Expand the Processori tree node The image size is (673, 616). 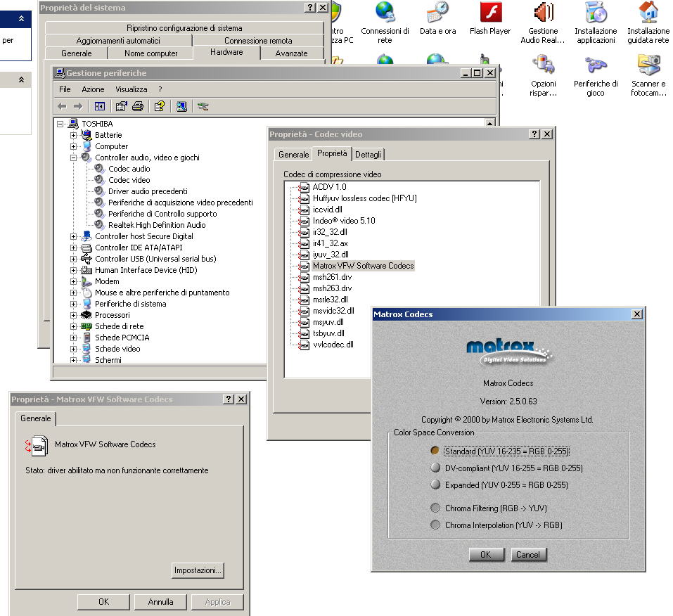point(73,315)
